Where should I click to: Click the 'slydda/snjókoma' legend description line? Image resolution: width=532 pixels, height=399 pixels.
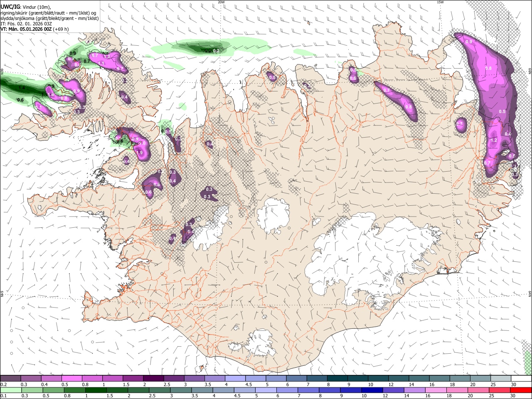pos(49,18)
